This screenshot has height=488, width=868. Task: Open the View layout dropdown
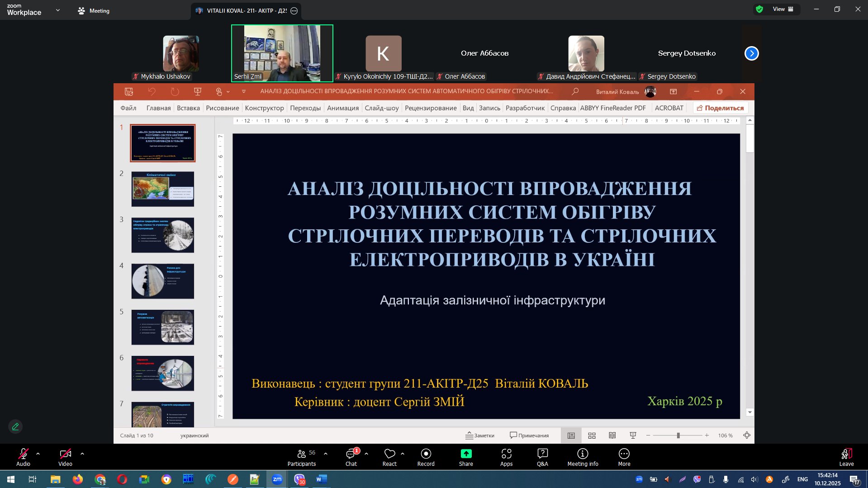pyautogui.click(x=783, y=9)
